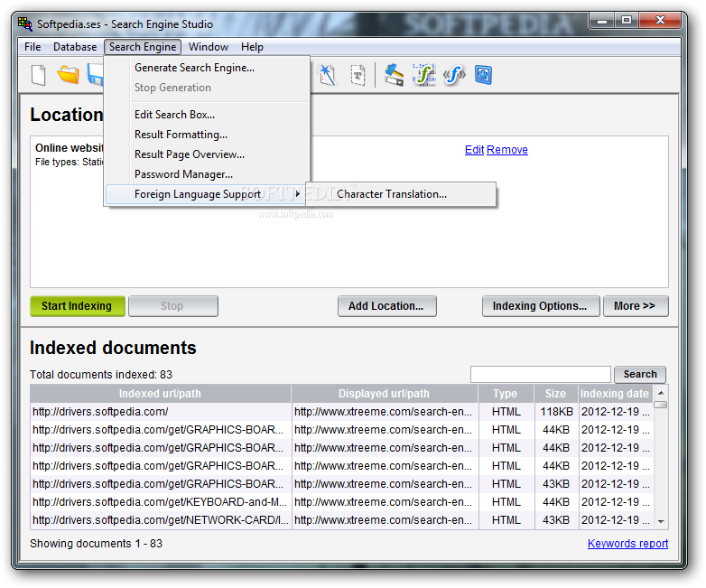
Task: Choose Password Manager... menu entry
Action: pos(208,174)
